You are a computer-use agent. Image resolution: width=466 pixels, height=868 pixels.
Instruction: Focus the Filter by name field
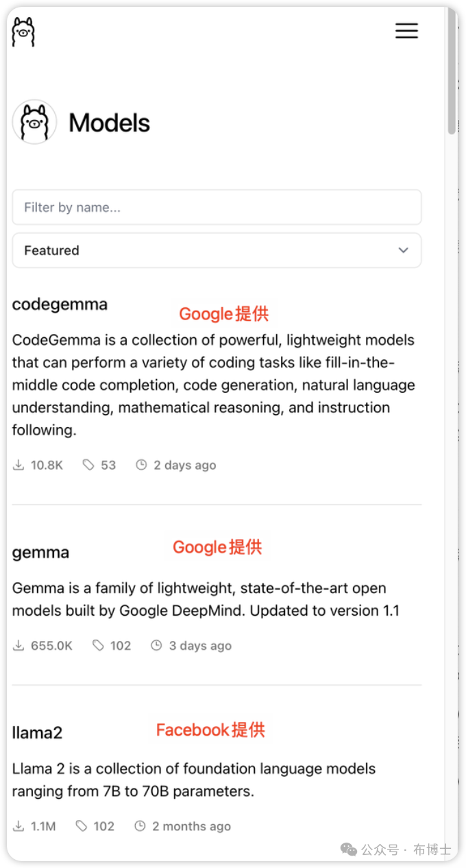(217, 207)
